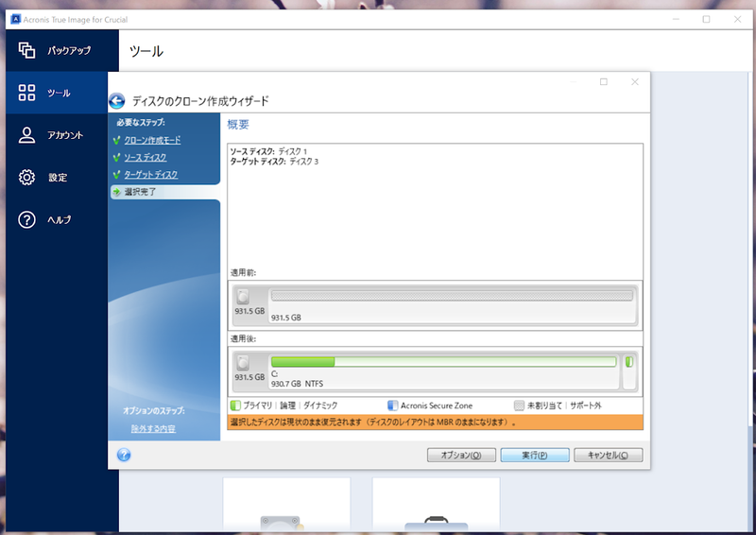Minimize the Acronis True Image main window

(676, 19)
